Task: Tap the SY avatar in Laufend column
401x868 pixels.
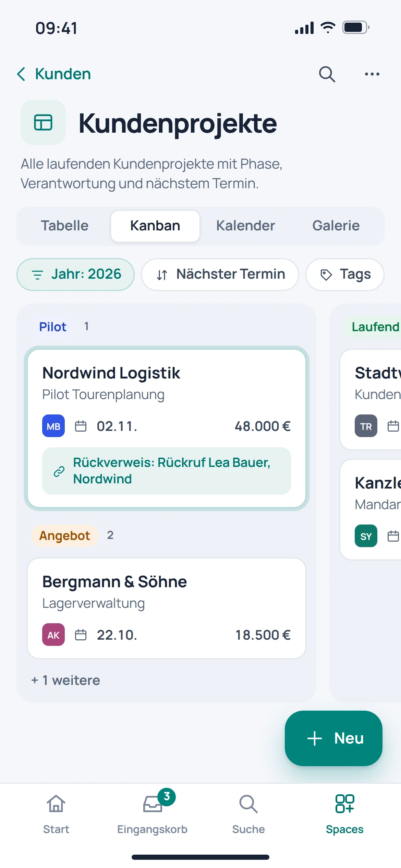Action: point(366,536)
